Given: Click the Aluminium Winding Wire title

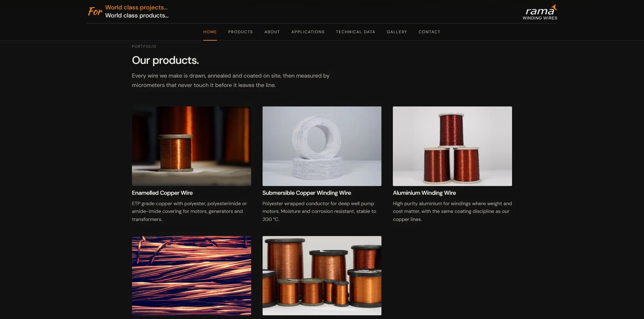Looking at the screenshot, I should coord(424,193).
